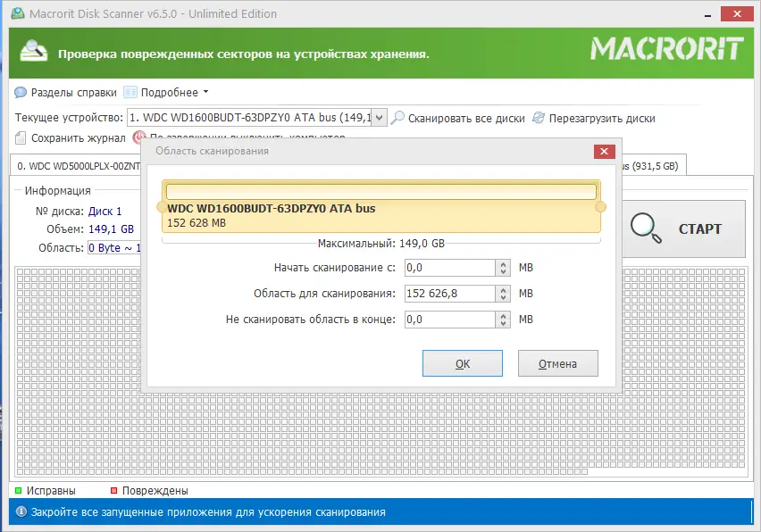Close the Область сканирования dialog

click(604, 152)
